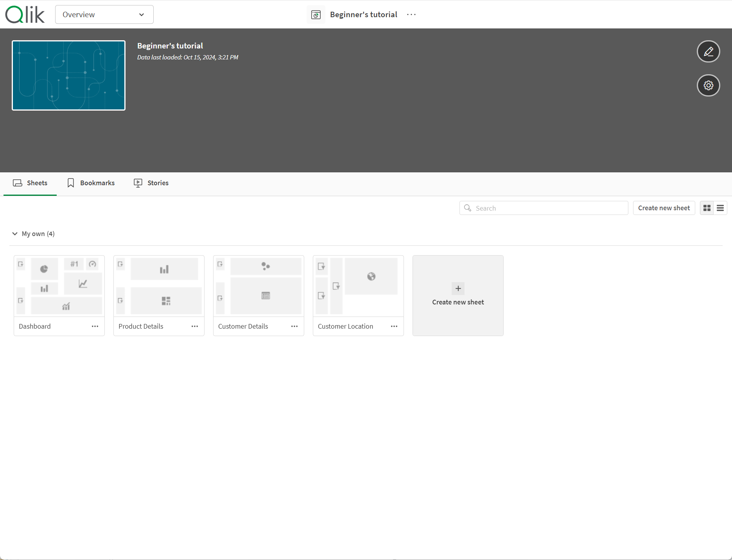Click the Create new sheet tile
Image resolution: width=732 pixels, height=560 pixels.
pyautogui.click(x=458, y=295)
